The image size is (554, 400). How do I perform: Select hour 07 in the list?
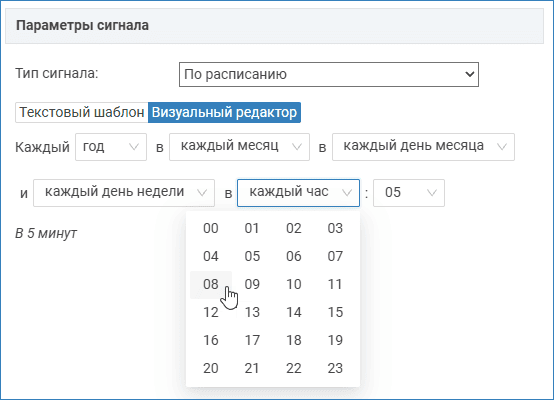click(x=335, y=257)
